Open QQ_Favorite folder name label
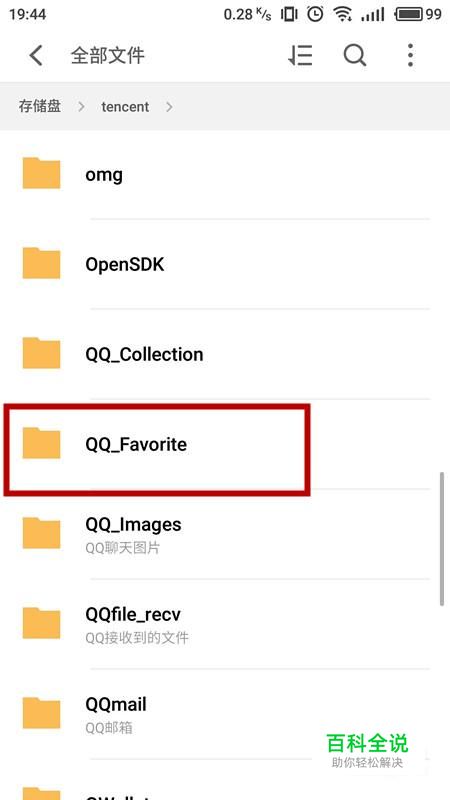450x800 pixels. [136, 444]
